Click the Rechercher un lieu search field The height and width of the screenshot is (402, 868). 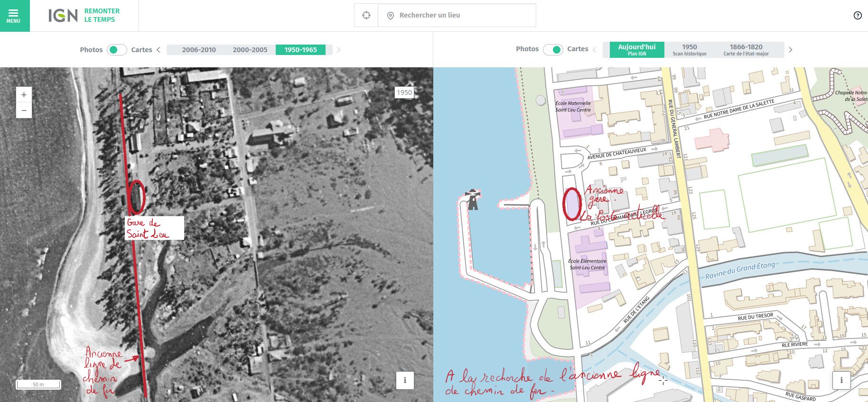pyautogui.click(x=457, y=15)
